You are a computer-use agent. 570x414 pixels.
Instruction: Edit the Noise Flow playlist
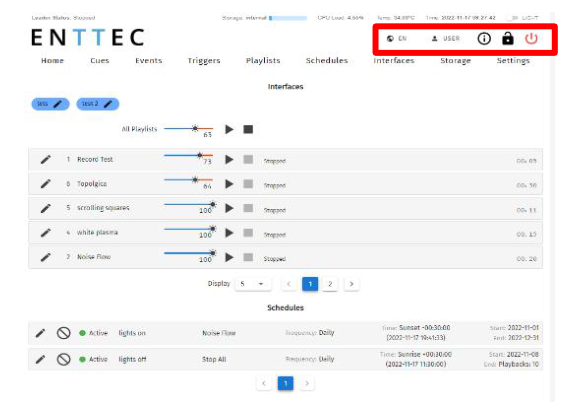pos(45,257)
